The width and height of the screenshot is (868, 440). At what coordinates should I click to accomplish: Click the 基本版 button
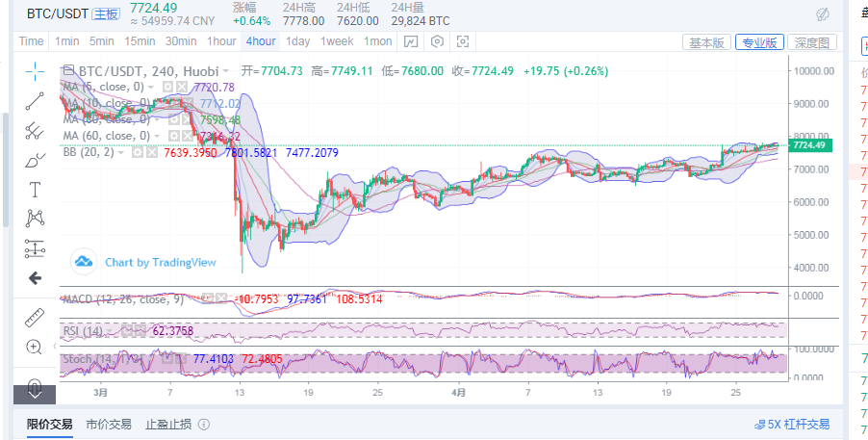(x=705, y=42)
